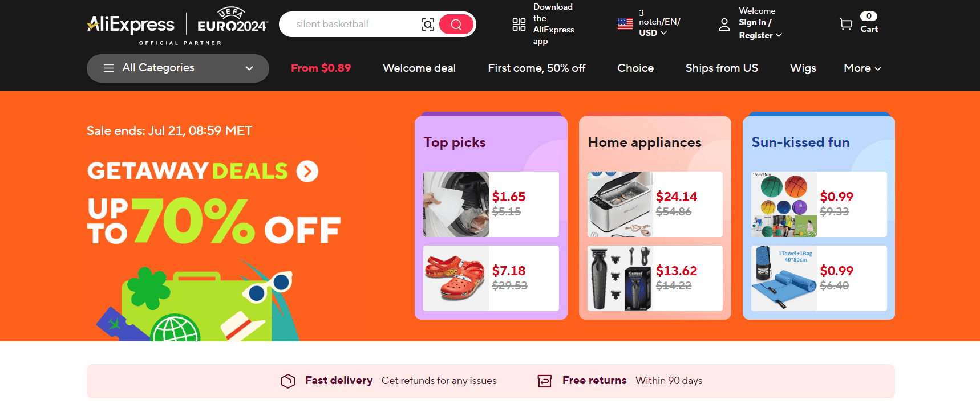Open Getaway Deals with the arrow button
This screenshot has width=980, height=408.
(x=307, y=171)
